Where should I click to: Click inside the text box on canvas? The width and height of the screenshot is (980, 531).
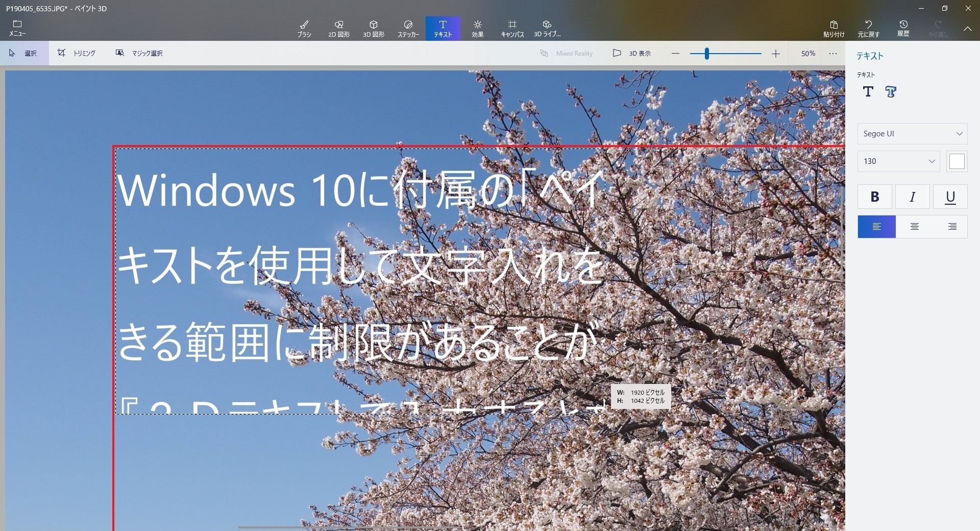[x=360, y=281]
